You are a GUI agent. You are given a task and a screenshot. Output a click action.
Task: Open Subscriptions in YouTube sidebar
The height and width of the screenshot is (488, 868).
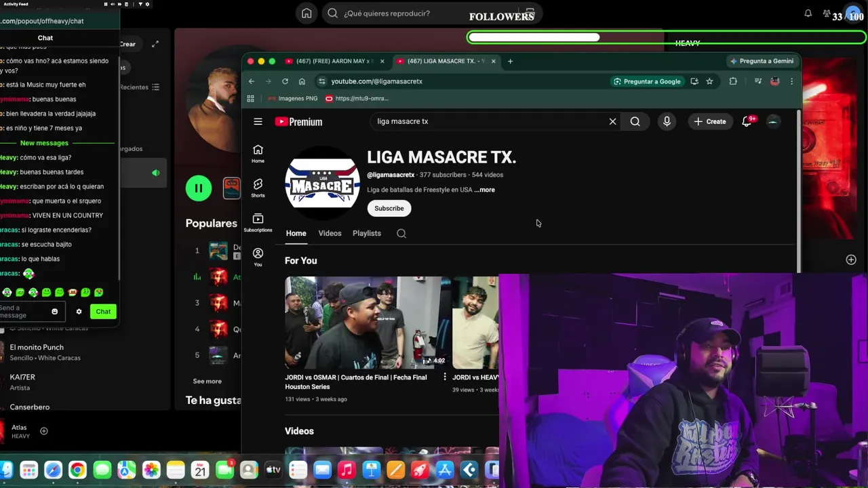point(258,222)
